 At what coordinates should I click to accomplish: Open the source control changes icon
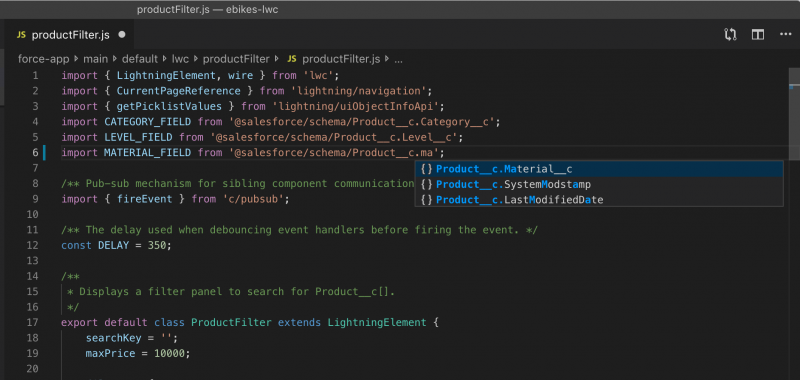tap(730, 35)
